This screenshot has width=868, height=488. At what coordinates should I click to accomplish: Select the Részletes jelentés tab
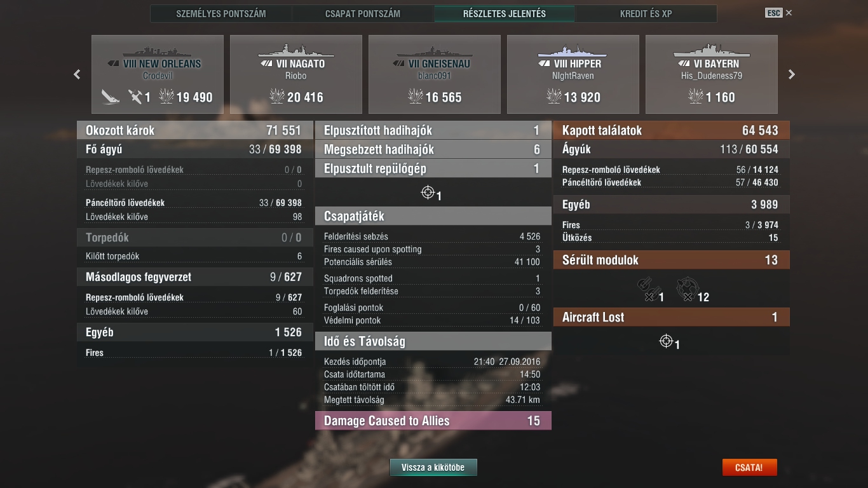(505, 13)
